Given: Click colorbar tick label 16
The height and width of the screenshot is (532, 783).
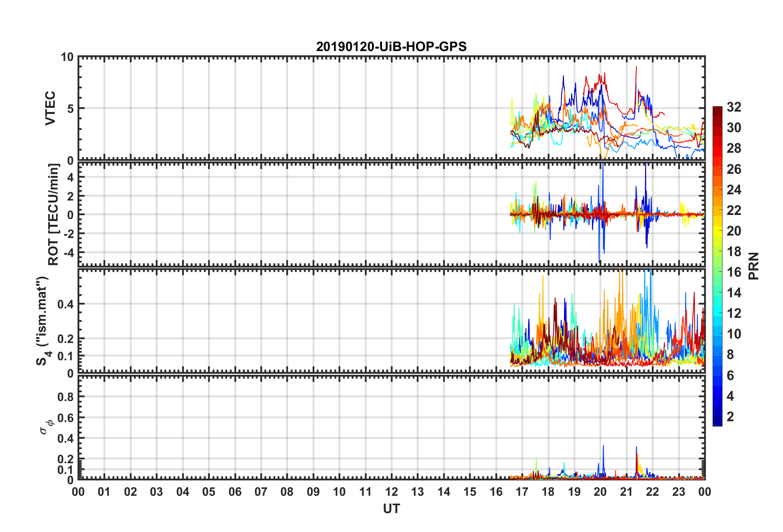Looking at the screenshot, I should [734, 272].
